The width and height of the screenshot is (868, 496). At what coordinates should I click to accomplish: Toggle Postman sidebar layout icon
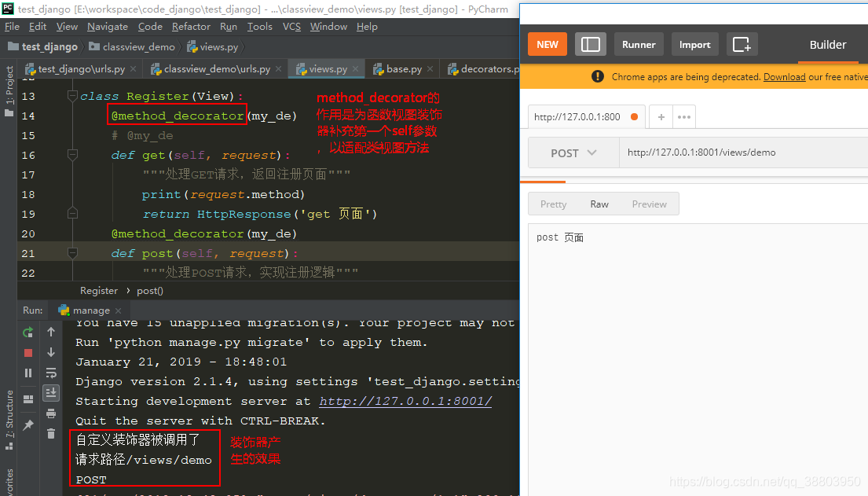pyautogui.click(x=591, y=44)
